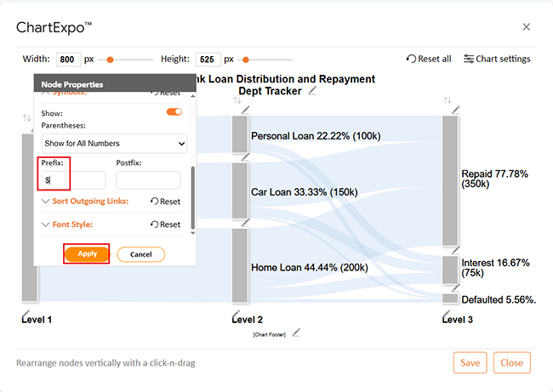
Task: Click the chart footer edit pencil icon
Action: [296, 333]
